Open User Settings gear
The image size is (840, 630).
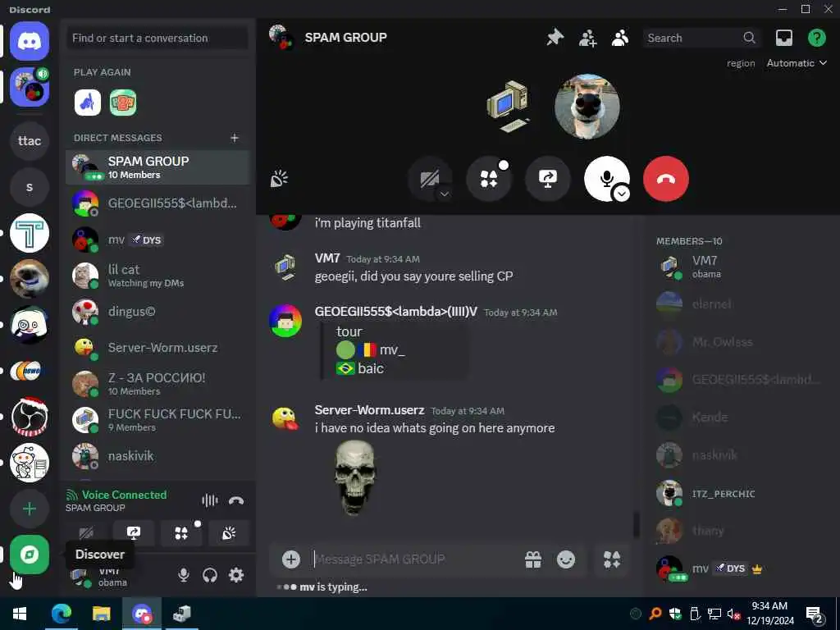tap(236, 575)
